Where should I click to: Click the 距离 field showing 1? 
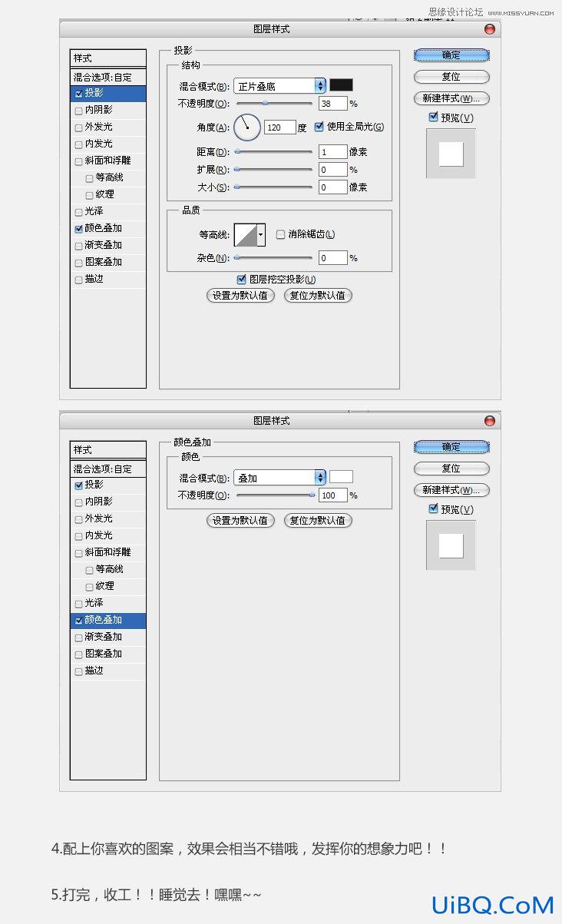333,152
